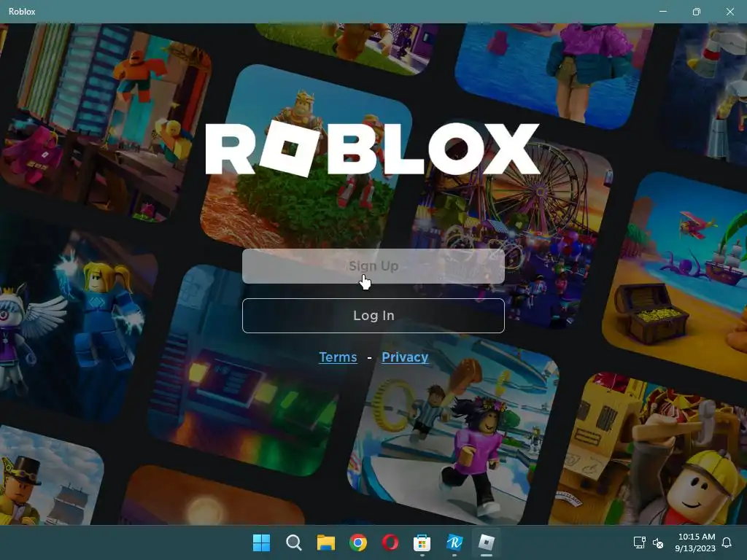Screen dimensions: 747x560
Task: Open the notification bell icon
Action: (727, 542)
